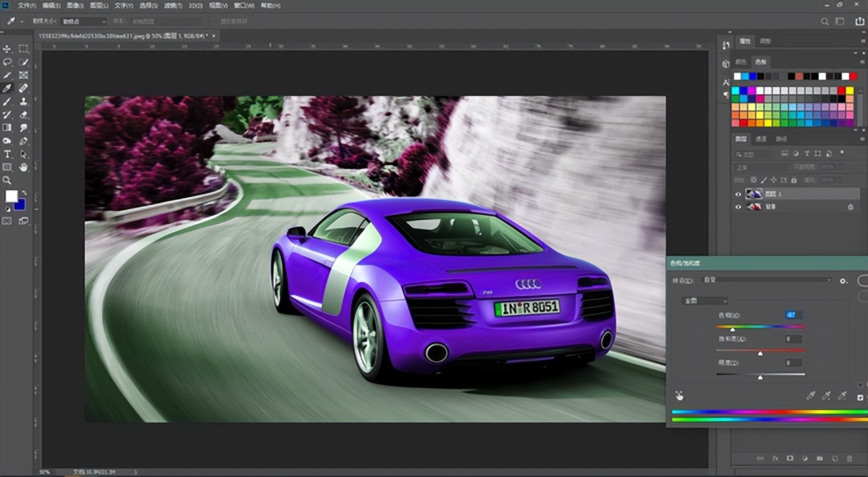
Task: Click the Saturation slider handle
Action: point(760,353)
